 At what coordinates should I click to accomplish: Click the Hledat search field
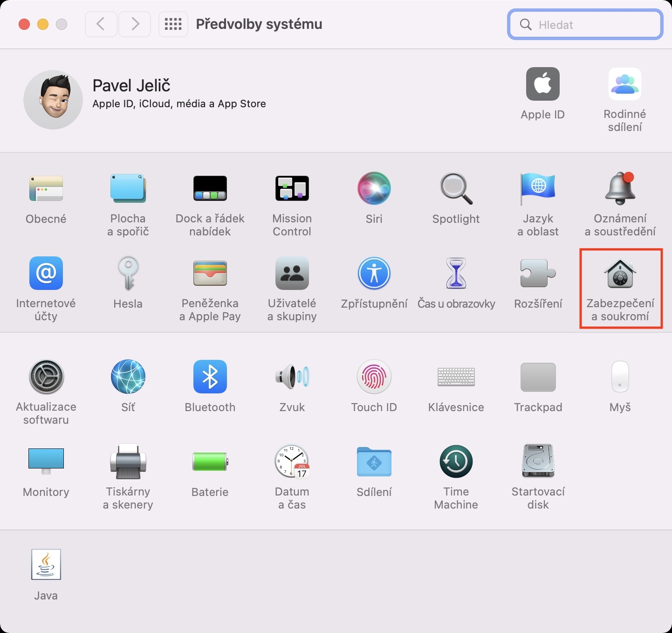pos(585,25)
